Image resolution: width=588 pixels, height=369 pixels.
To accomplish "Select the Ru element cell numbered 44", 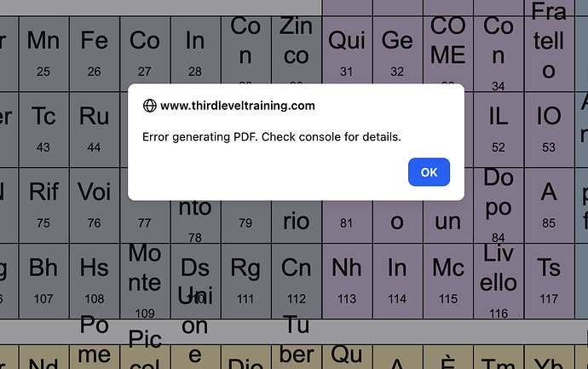I will pos(94,126).
